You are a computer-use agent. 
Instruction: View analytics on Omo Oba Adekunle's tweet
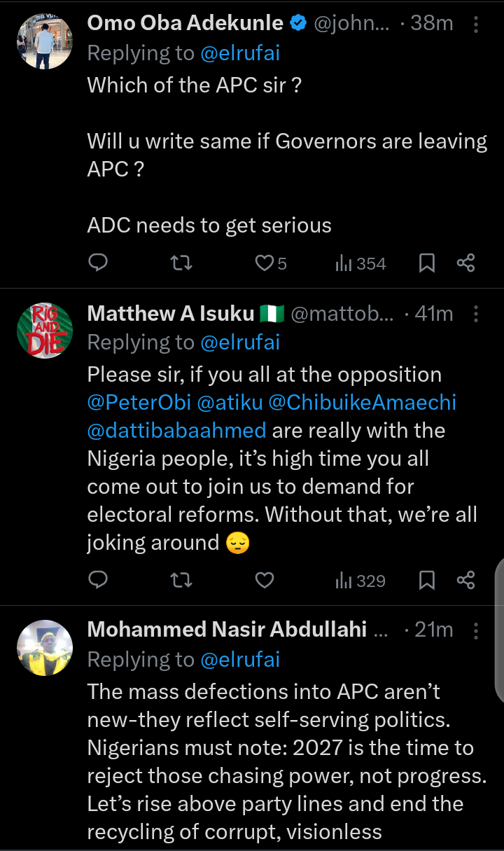pyautogui.click(x=361, y=263)
